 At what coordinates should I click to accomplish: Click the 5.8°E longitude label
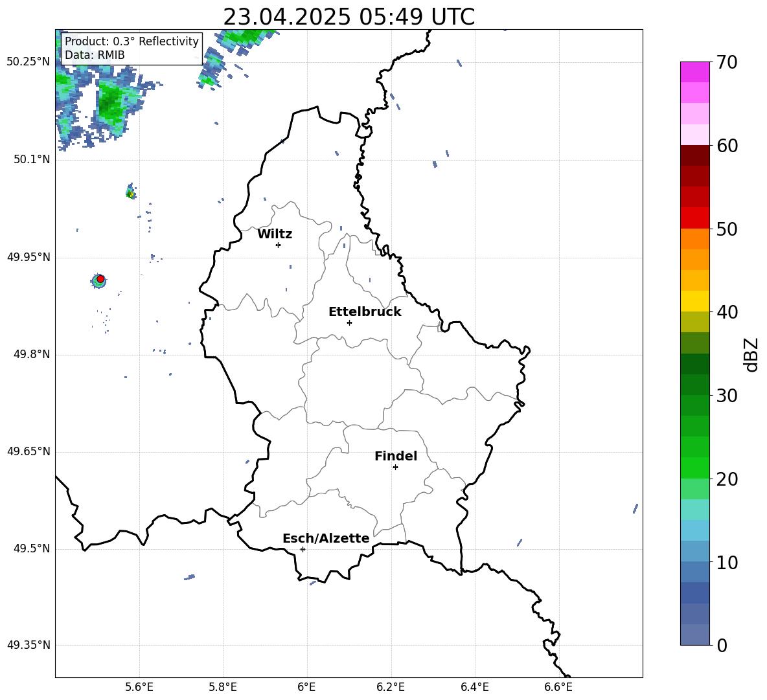[x=223, y=687]
